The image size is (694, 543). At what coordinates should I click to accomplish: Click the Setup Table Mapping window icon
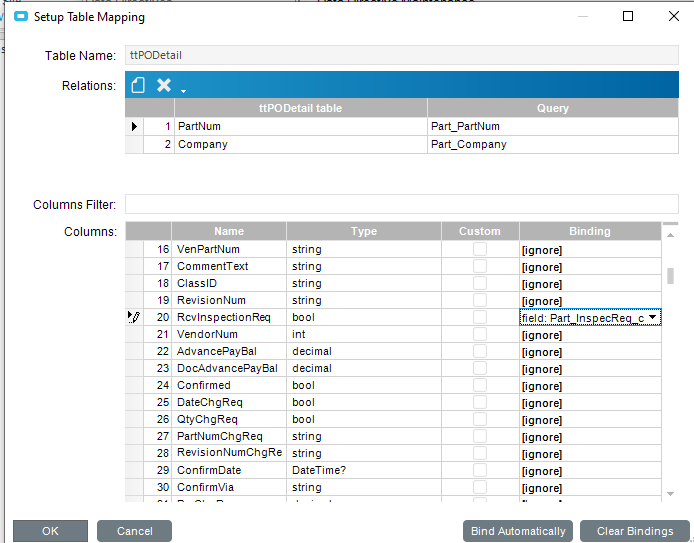point(21,16)
